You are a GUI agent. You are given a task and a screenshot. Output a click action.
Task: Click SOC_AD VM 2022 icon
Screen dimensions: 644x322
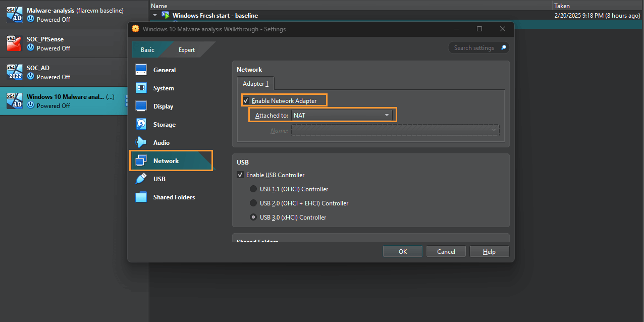click(x=14, y=72)
